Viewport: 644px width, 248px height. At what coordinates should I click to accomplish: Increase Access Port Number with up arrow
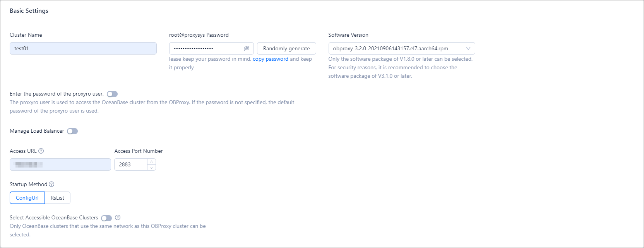tap(152, 162)
